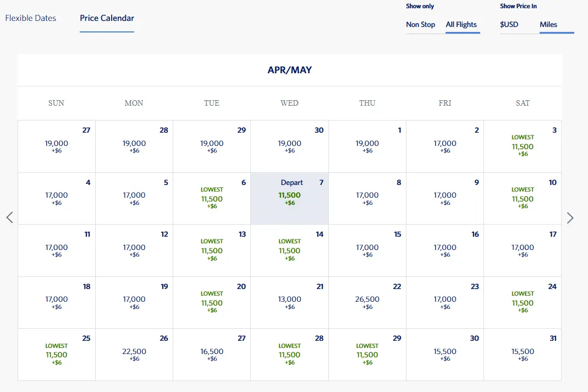Select May 22 fare of 26,500
The image size is (588, 392).
pos(367,303)
